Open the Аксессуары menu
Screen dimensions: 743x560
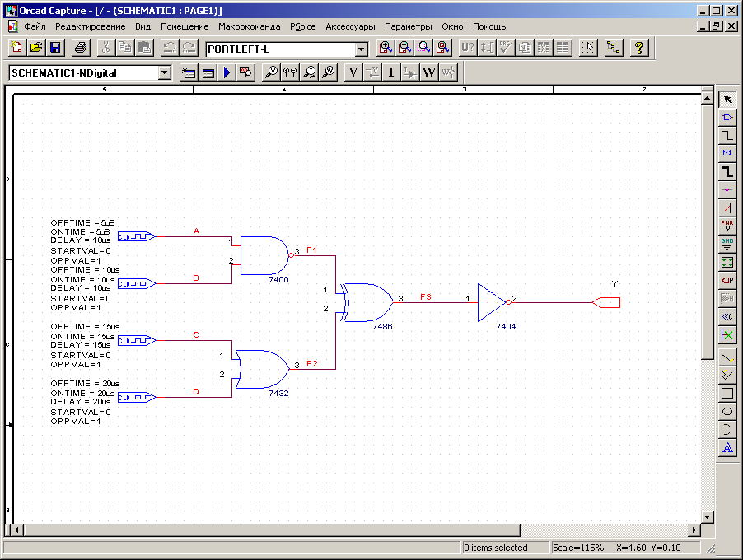point(350,26)
